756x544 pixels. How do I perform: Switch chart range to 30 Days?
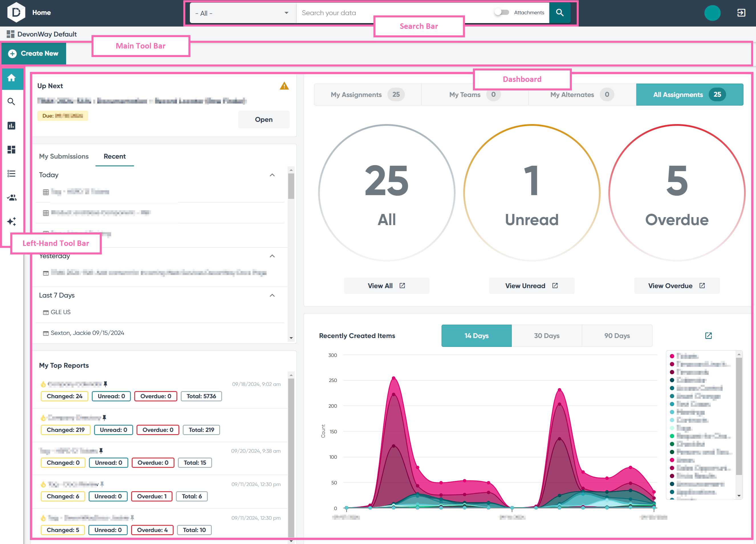pyautogui.click(x=547, y=335)
